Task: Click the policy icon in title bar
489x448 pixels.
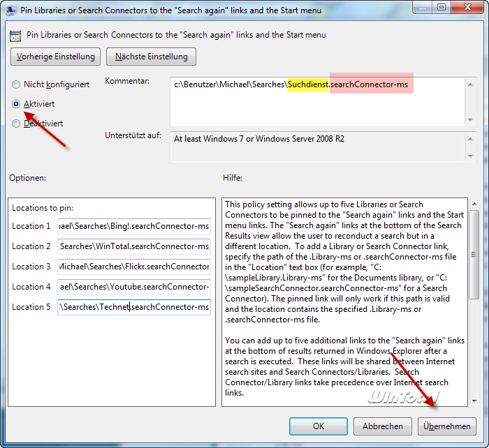Action: coord(11,10)
